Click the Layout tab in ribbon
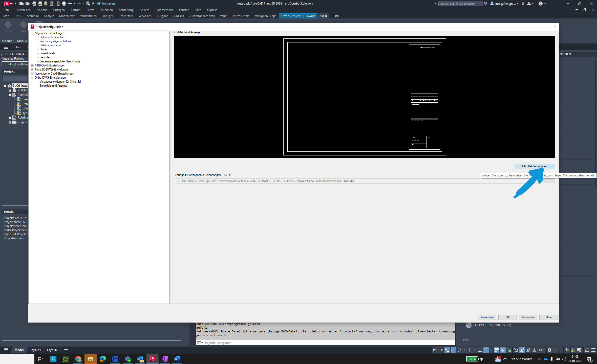597x364 pixels. point(310,16)
